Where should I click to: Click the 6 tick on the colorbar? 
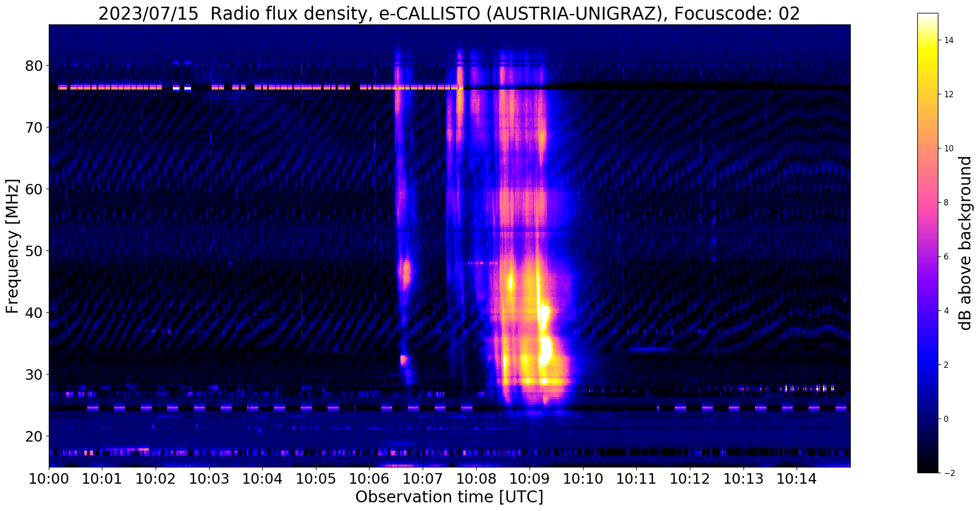945,257
